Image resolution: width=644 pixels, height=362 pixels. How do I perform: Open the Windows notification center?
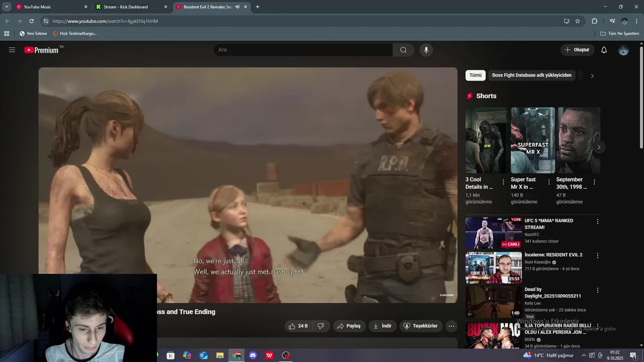633,355
